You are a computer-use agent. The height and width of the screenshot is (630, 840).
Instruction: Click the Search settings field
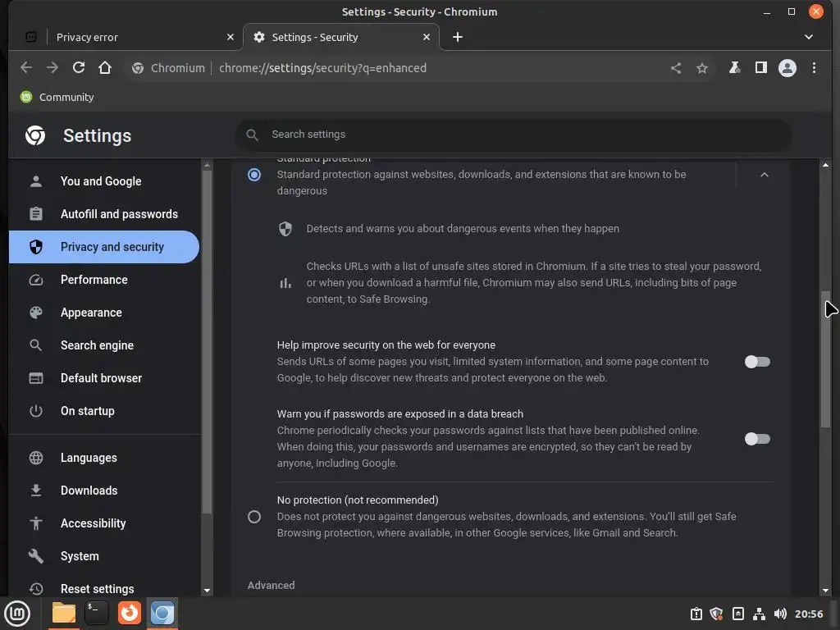pos(514,135)
